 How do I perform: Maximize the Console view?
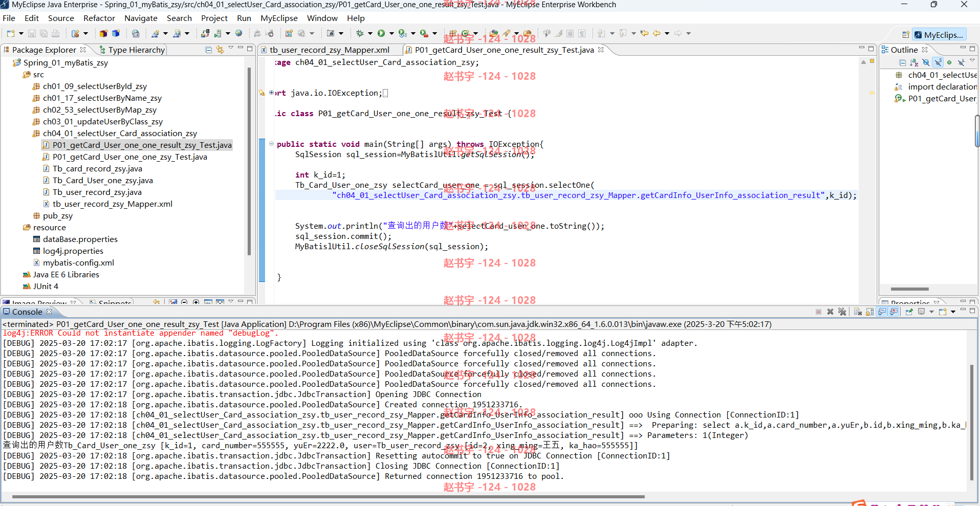tap(972, 311)
